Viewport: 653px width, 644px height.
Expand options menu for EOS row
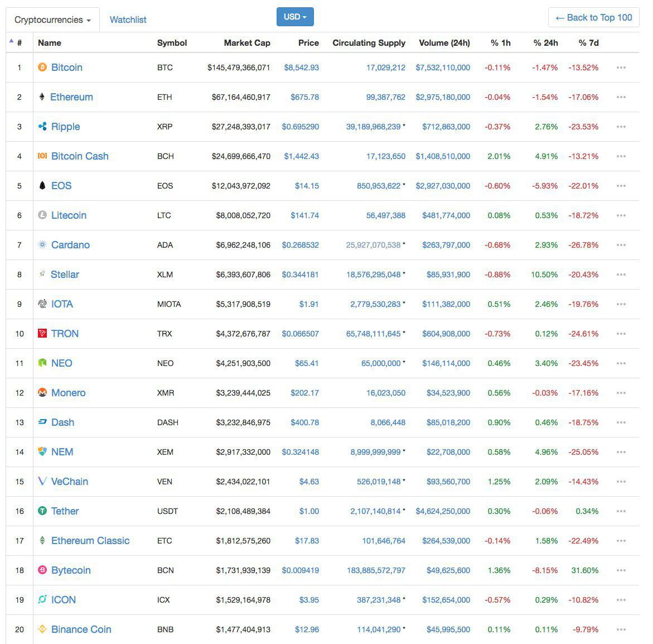pos(621,186)
